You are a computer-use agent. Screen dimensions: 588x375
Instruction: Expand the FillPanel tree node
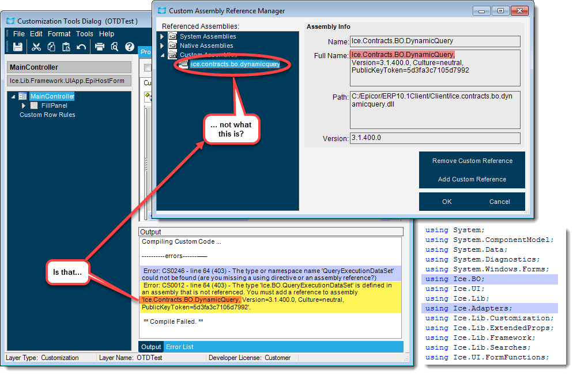24,105
